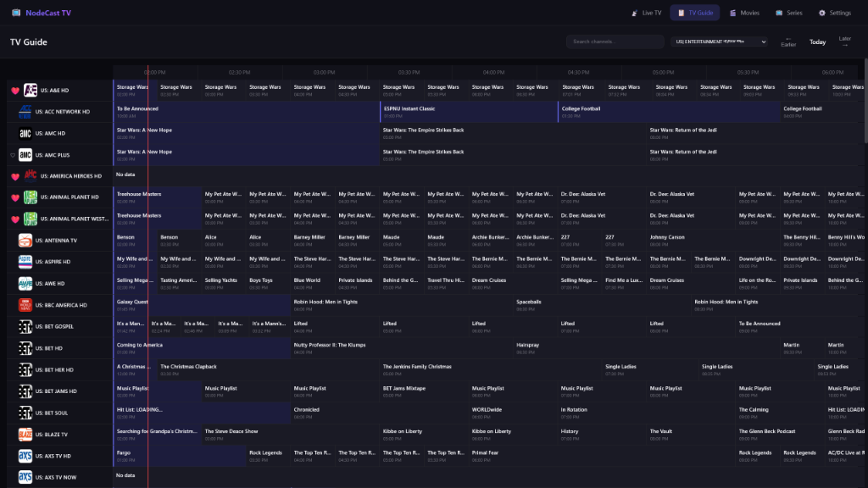868x488 pixels.
Task: Click the BET Gospel channel logo
Action: point(25,326)
